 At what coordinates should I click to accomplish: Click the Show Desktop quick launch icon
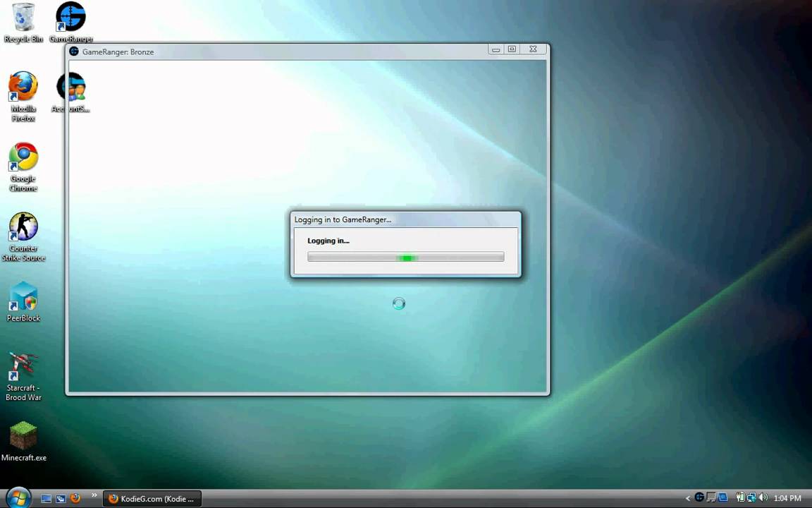point(46,499)
